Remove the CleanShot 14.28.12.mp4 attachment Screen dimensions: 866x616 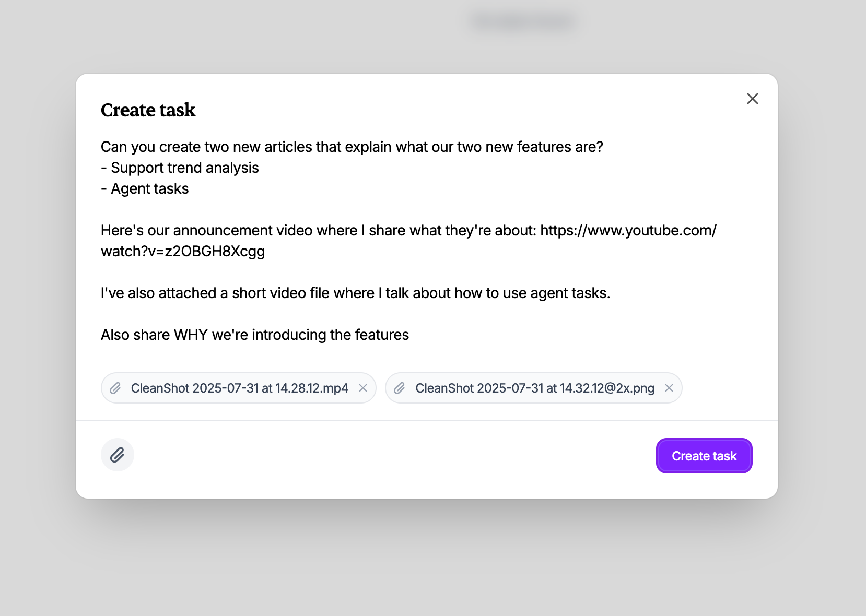click(x=363, y=388)
